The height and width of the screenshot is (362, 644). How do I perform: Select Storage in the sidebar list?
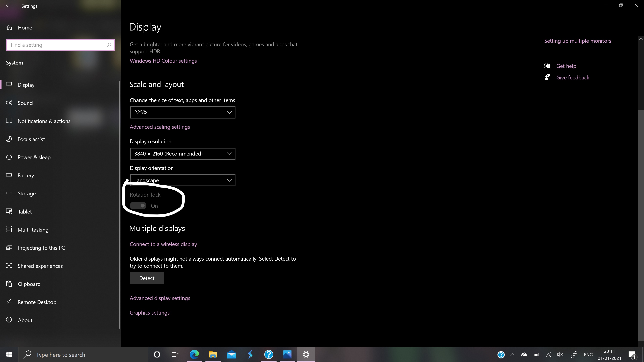[x=26, y=194]
